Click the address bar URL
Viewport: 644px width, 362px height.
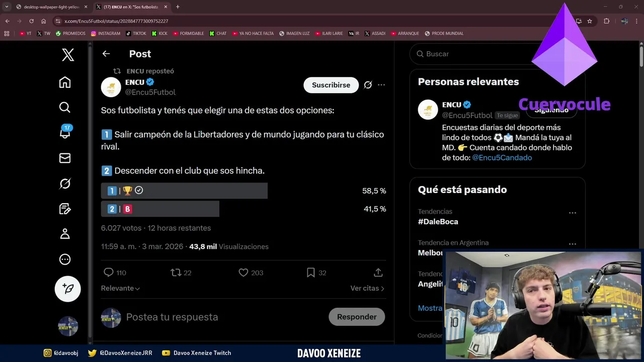(116, 21)
